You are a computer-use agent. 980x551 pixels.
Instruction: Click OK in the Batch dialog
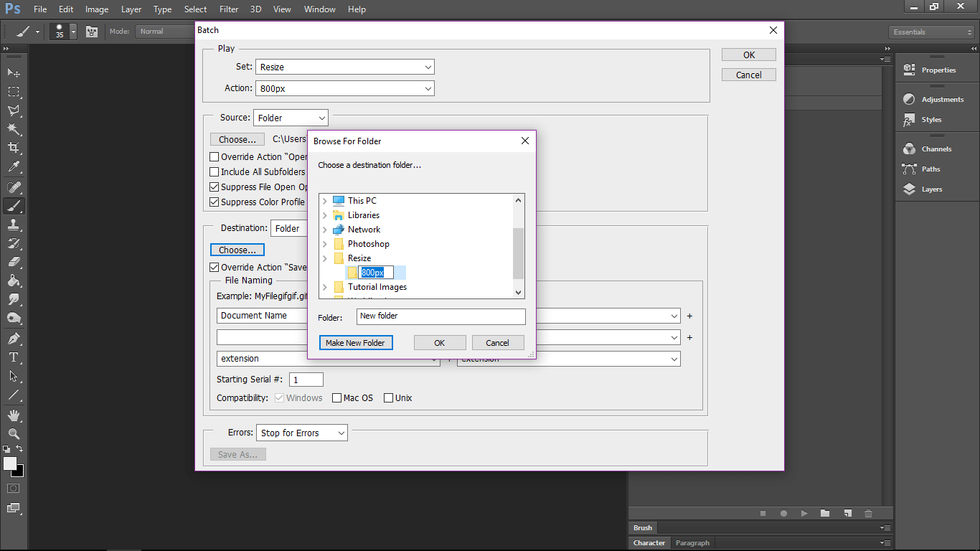pos(748,54)
